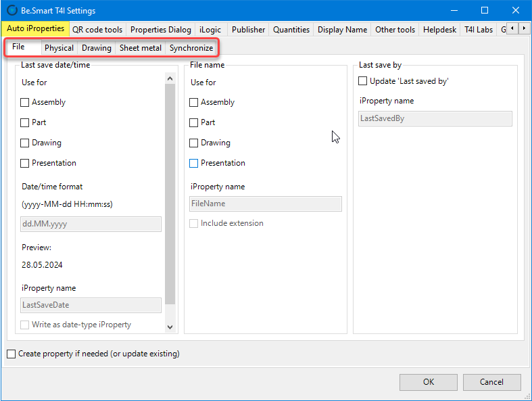Switch to the Physical sub-tab
This screenshot has width=532, height=401.
pyautogui.click(x=59, y=48)
